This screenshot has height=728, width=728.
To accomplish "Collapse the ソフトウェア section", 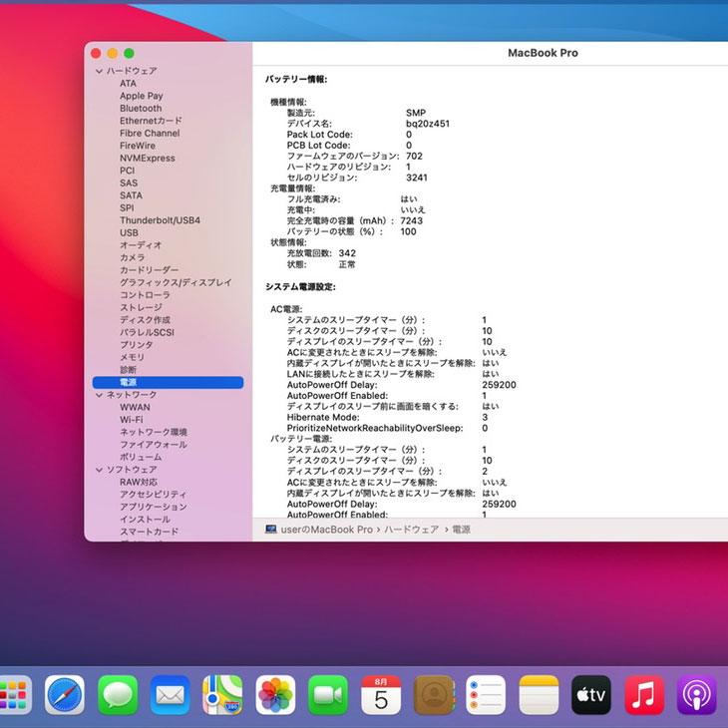I will pyautogui.click(x=99, y=470).
